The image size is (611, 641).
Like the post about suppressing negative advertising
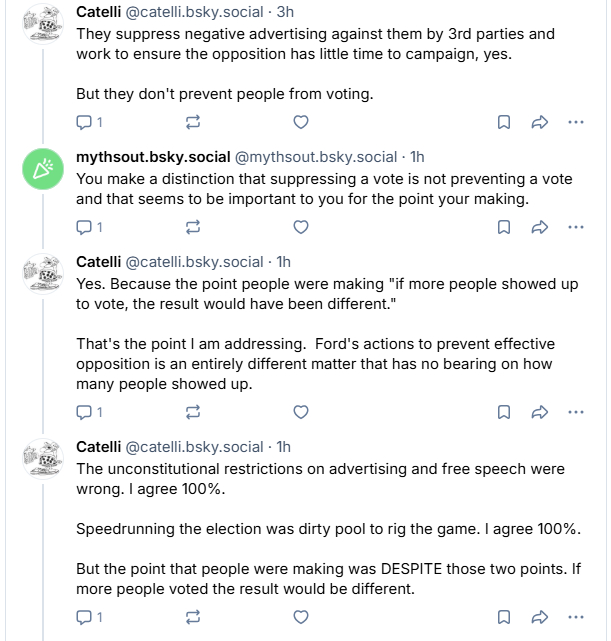[x=300, y=122]
